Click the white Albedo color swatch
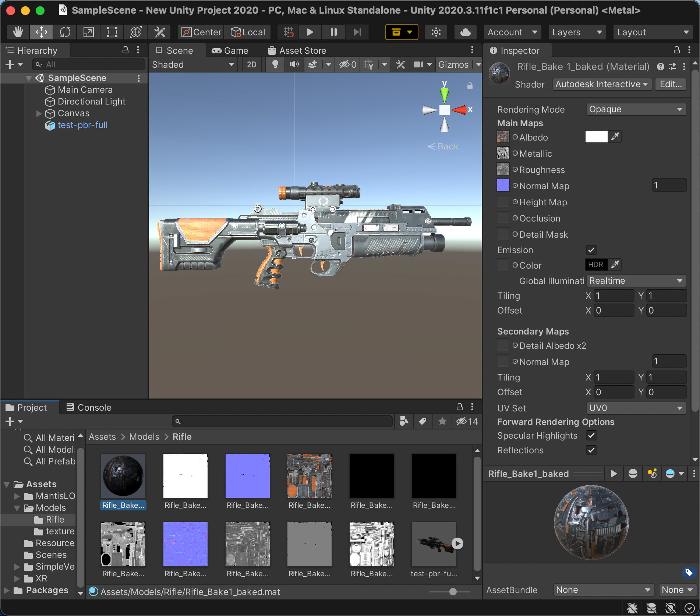Viewport: 700px width, 616px height. pyautogui.click(x=596, y=137)
